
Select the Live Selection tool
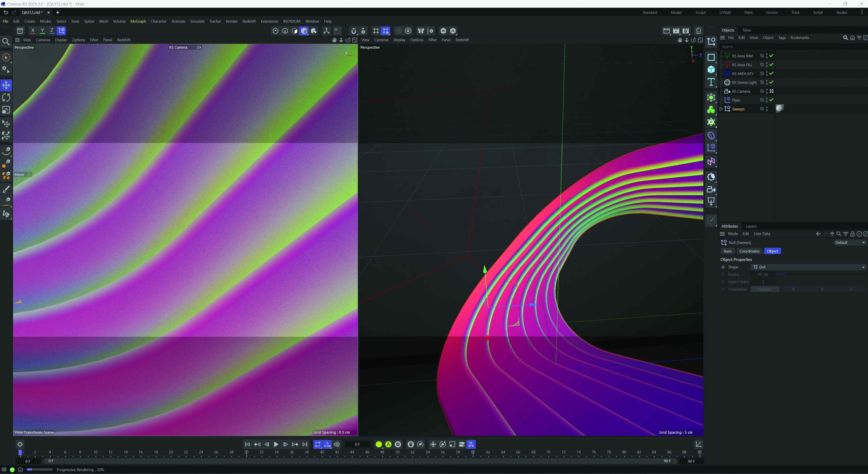[x=6, y=58]
